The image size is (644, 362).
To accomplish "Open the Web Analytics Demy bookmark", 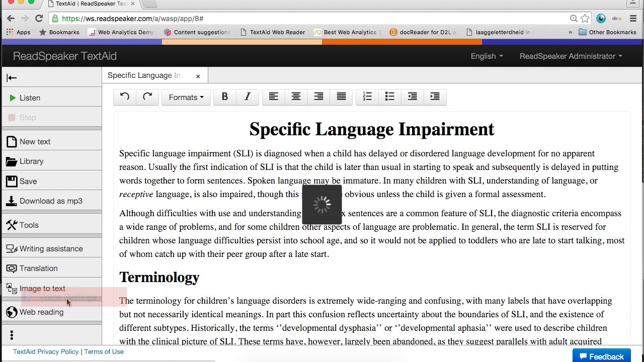I will coord(121,32).
